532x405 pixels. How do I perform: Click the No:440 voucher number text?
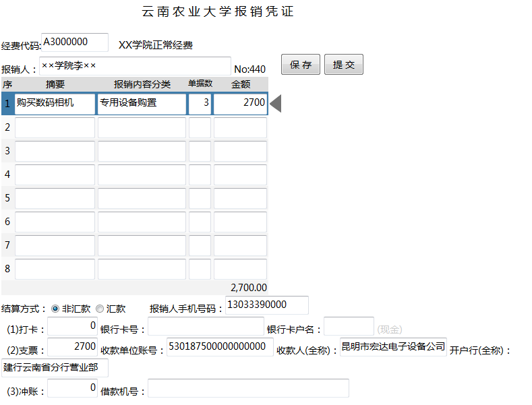click(249, 69)
